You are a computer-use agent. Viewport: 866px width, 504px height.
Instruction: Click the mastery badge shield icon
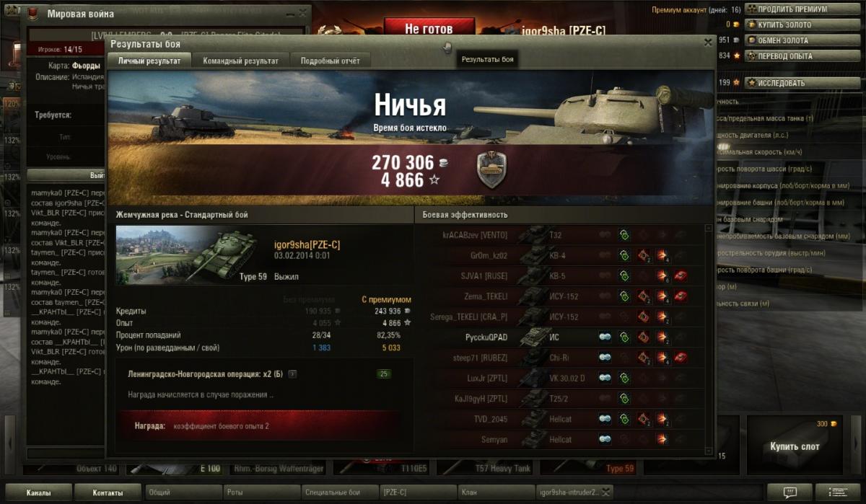pos(491,170)
